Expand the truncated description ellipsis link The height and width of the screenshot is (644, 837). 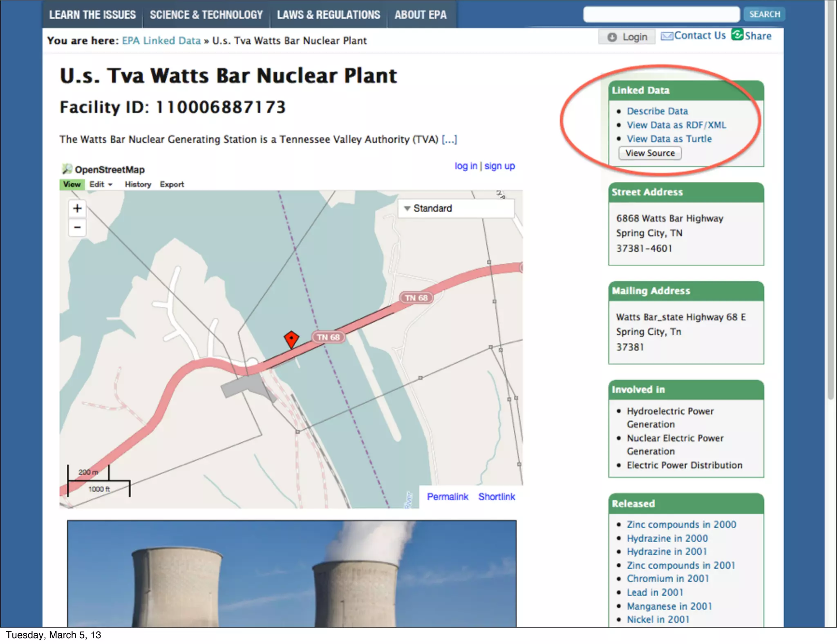pyautogui.click(x=449, y=140)
